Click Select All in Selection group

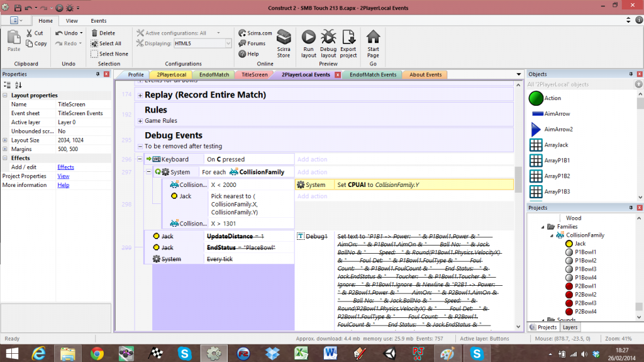point(106,43)
